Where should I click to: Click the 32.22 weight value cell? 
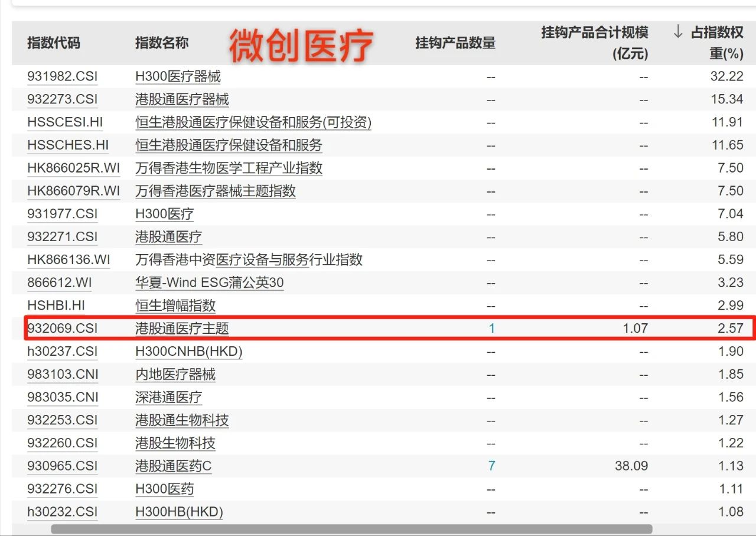click(x=727, y=76)
